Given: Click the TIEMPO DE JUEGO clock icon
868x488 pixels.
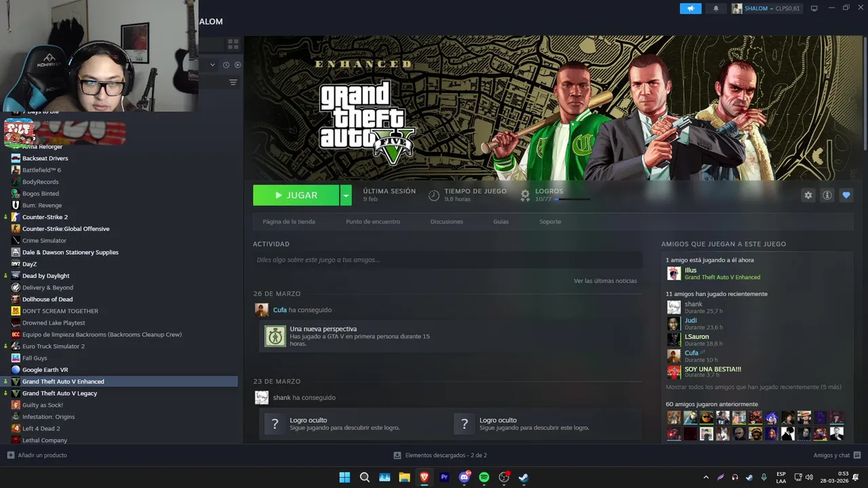Looking at the screenshot, I should (434, 195).
